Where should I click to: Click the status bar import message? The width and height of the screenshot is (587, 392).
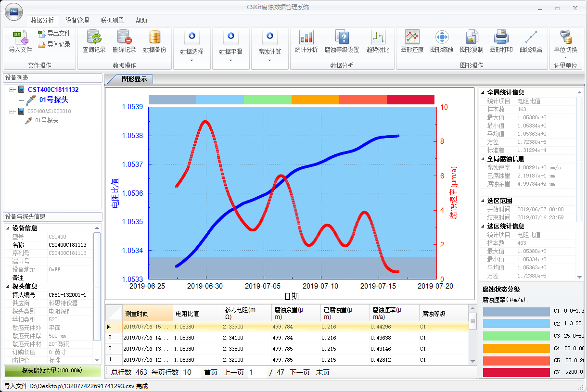[76, 386]
